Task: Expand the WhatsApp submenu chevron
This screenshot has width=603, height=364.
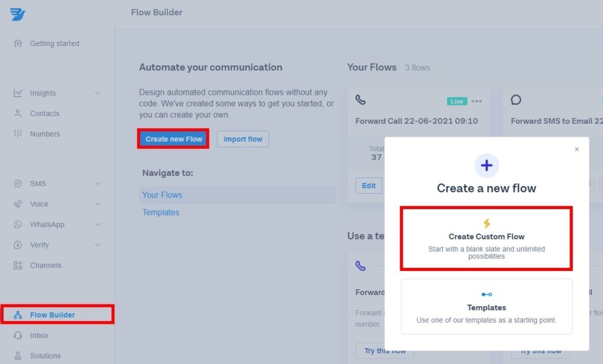Action: (98, 224)
